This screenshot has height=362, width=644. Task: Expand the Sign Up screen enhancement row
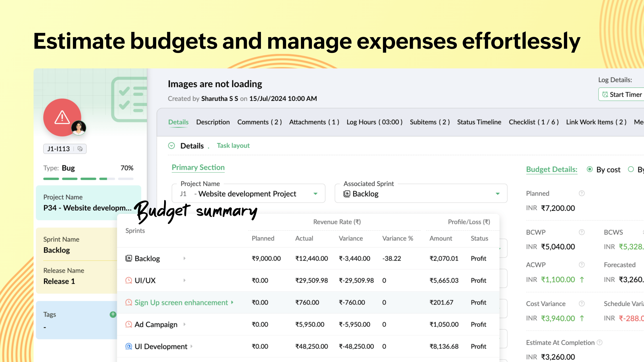coord(232,303)
